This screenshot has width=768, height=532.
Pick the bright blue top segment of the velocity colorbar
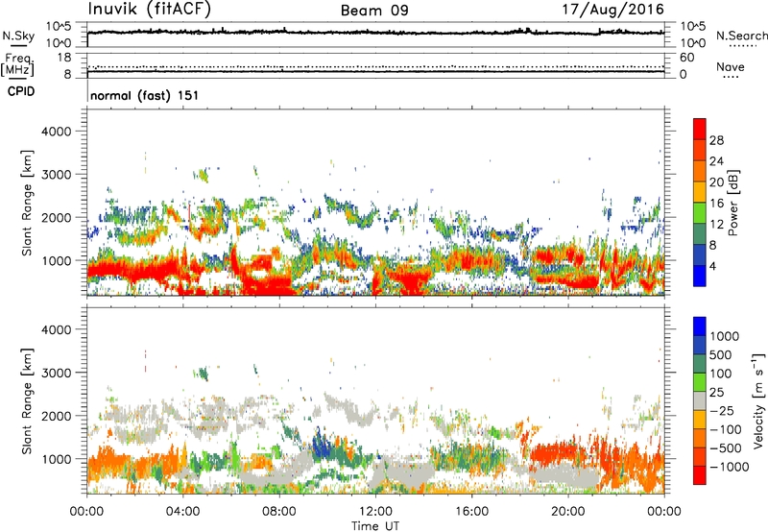click(700, 326)
